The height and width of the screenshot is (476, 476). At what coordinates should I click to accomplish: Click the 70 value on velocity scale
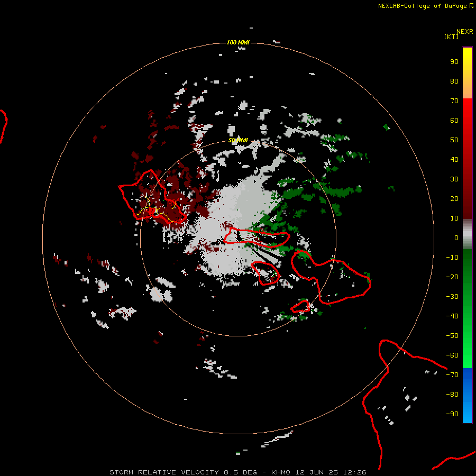point(454,101)
